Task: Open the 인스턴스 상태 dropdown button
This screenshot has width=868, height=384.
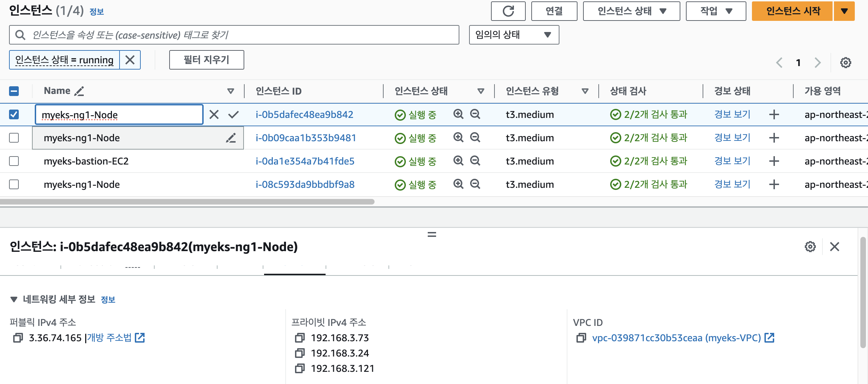Action: click(x=631, y=11)
